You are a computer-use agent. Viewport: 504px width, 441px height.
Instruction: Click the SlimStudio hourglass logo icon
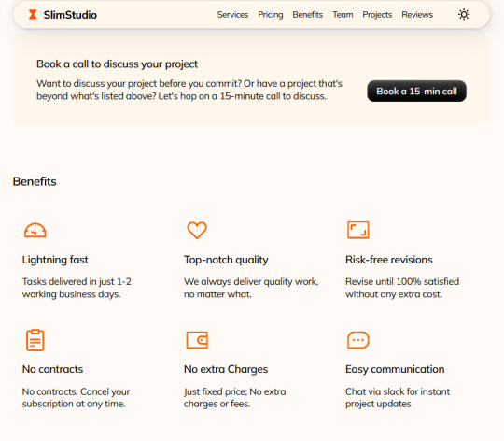tap(33, 14)
